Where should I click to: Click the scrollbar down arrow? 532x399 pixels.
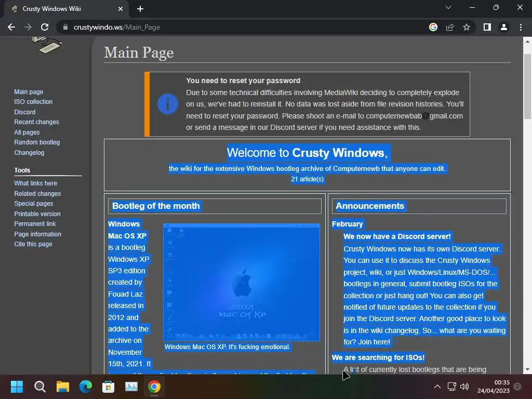[x=527, y=369]
